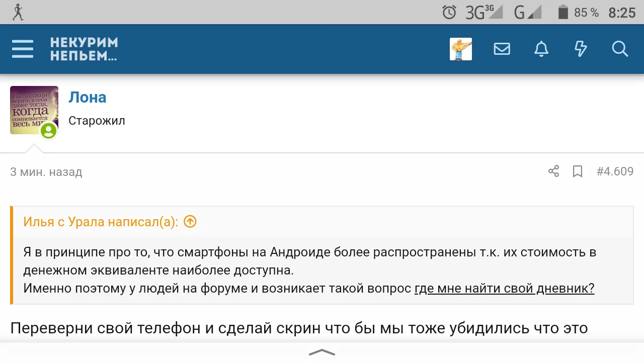644x362 pixels.
Task: Tap the lightning quick-actions icon
Action: (x=581, y=49)
